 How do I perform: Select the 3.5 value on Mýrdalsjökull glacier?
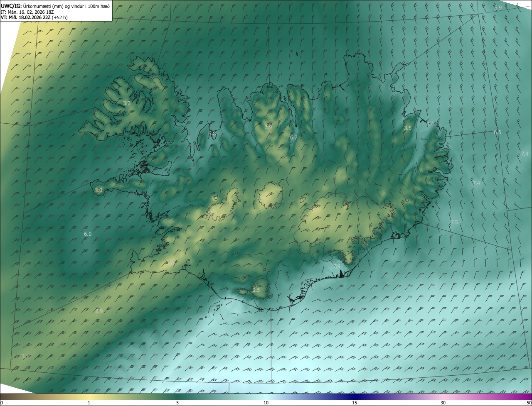256,290
